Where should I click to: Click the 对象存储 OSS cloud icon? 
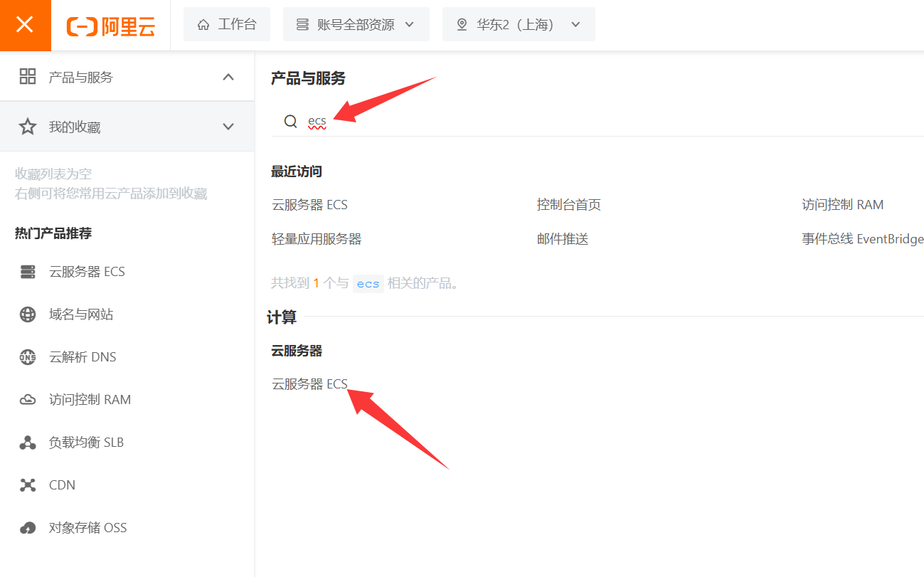[28, 528]
